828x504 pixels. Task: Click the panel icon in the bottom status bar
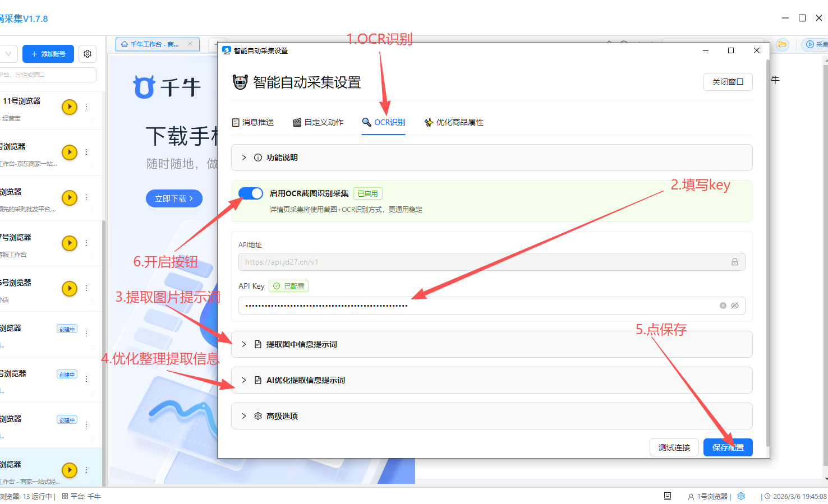tap(668, 496)
